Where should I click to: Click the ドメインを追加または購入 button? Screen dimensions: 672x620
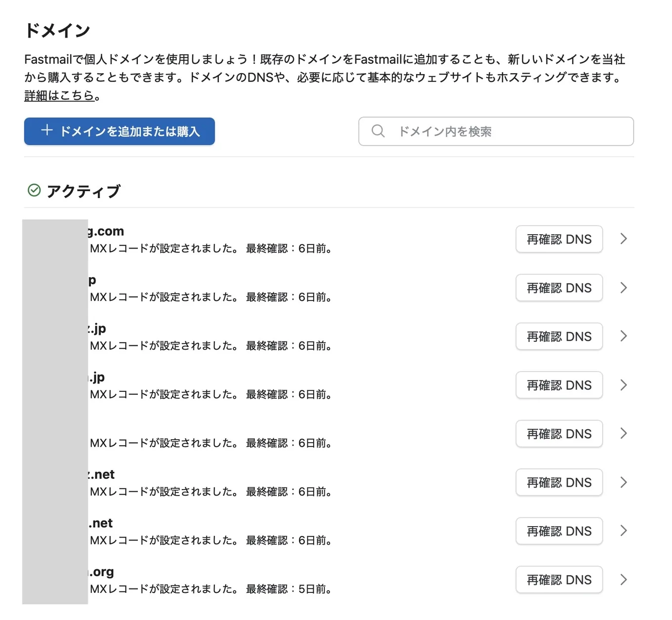click(119, 131)
